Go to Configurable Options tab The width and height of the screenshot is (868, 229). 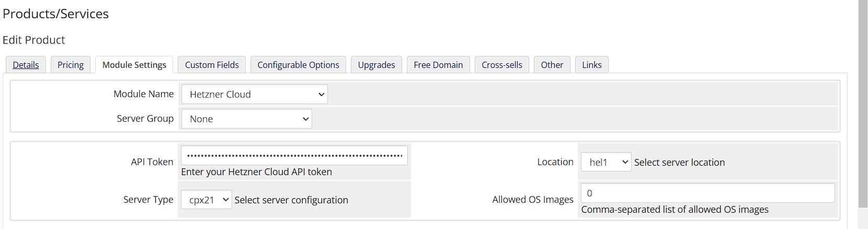point(298,65)
